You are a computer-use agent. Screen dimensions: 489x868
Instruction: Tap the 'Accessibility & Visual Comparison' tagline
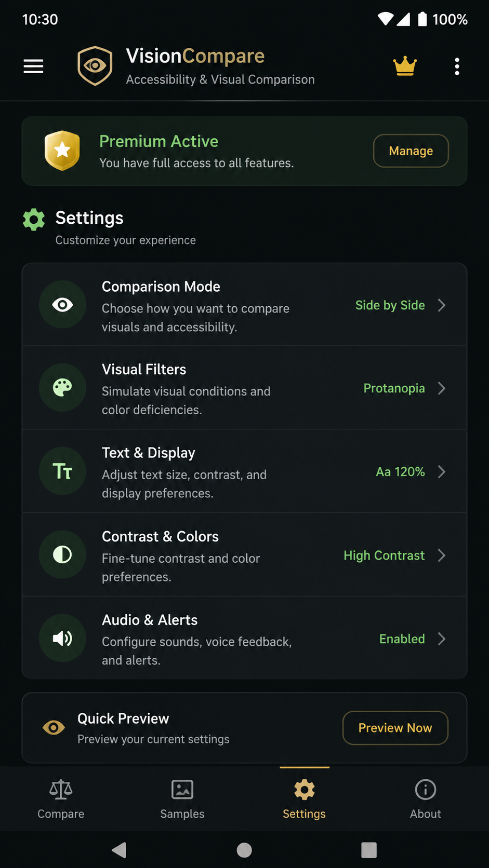pyautogui.click(x=220, y=79)
